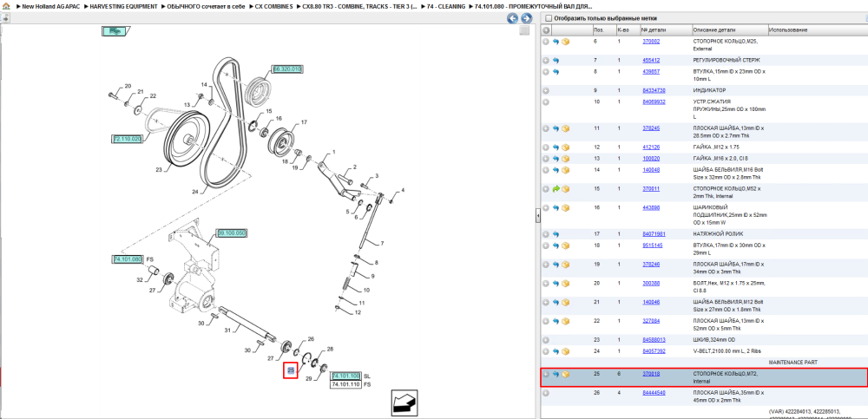
Task: Select callout number 31 on the shaft
Action: pos(227,331)
